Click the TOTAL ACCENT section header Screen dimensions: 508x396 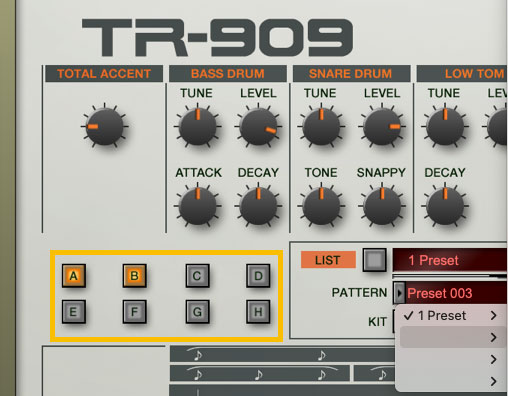[x=104, y=74]
